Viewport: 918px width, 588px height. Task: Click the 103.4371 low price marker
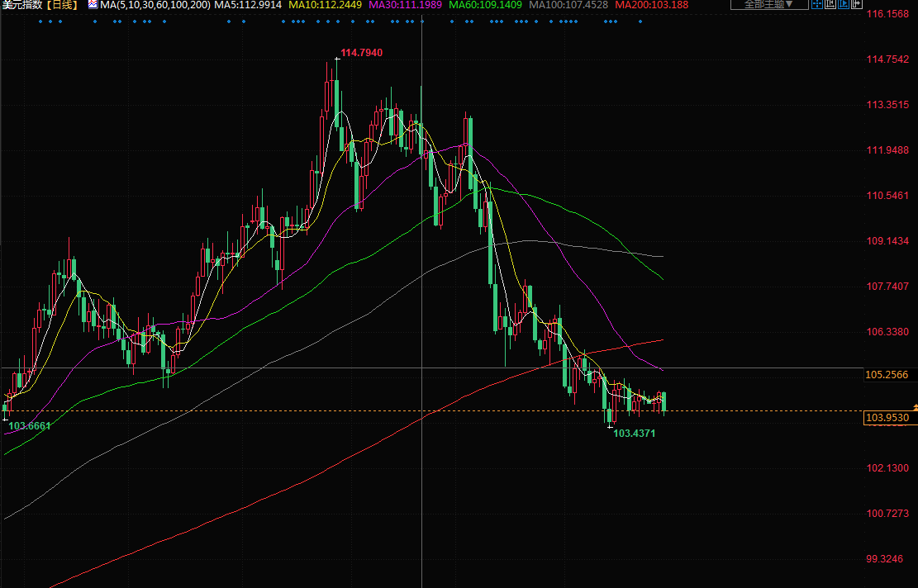[x=635, y=433]
